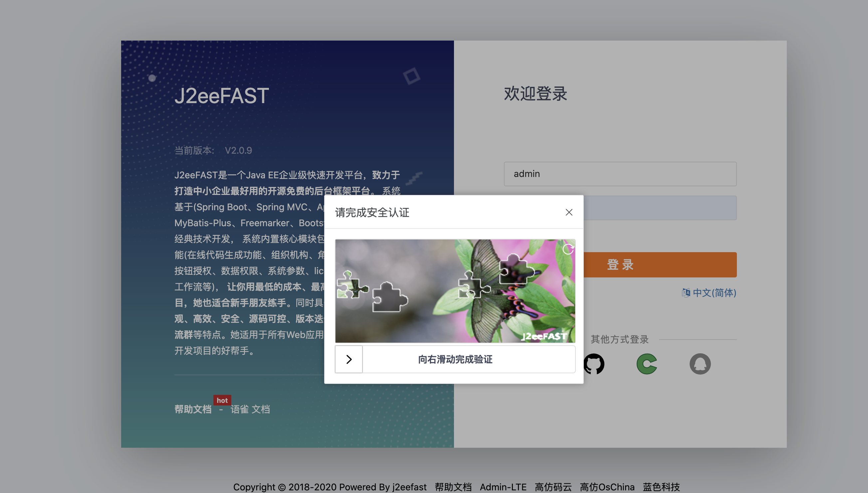Click the slider arrow handle

(x=349, y=359)
